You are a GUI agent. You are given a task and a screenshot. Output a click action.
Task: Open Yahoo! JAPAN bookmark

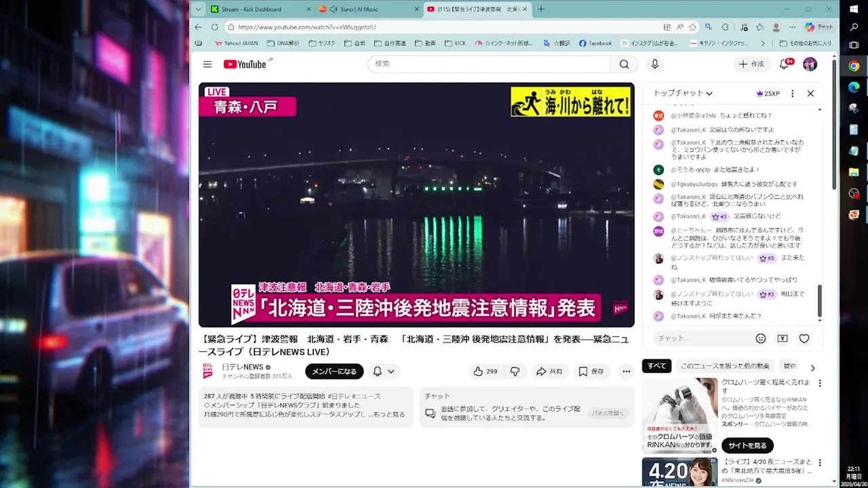[236, 43]
